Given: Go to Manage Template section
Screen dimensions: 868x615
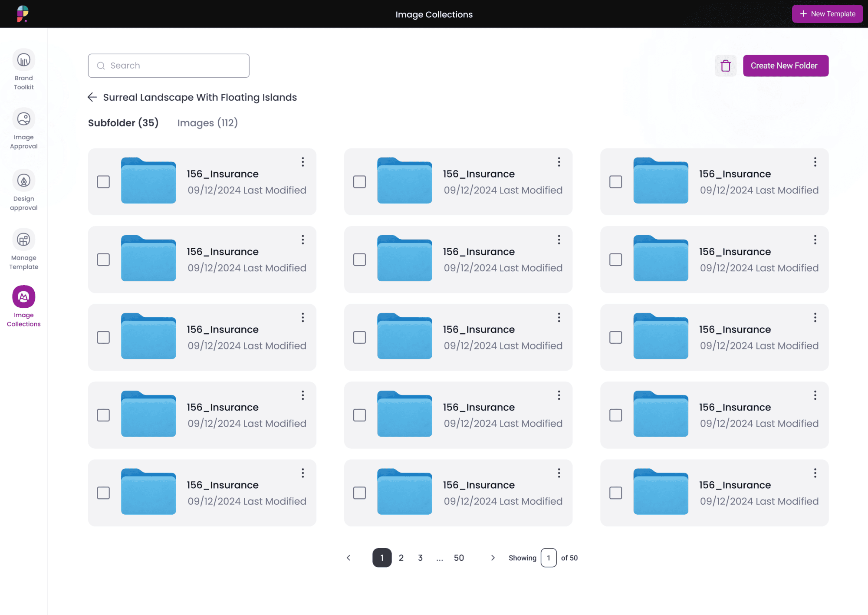Looking at the screenshot, I should [23, 248].
